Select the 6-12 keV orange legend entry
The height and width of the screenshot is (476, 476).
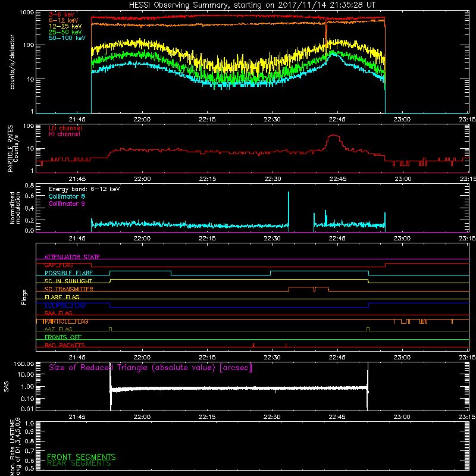(64, 20)
